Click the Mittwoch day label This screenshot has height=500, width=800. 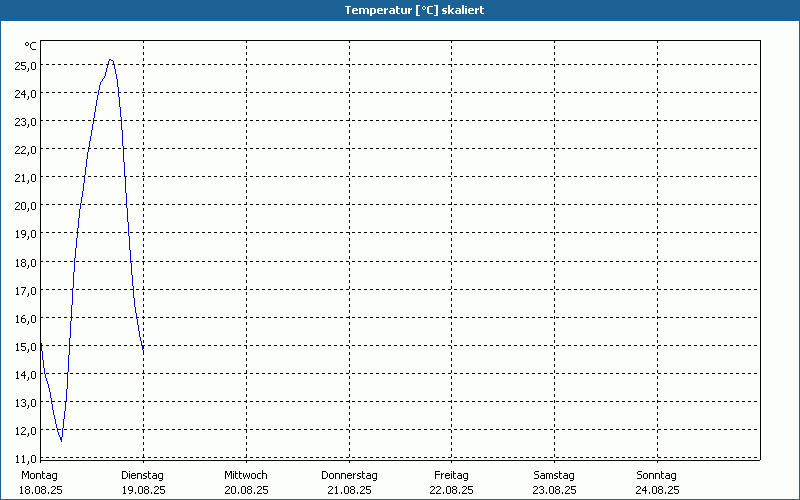(246, 476)
